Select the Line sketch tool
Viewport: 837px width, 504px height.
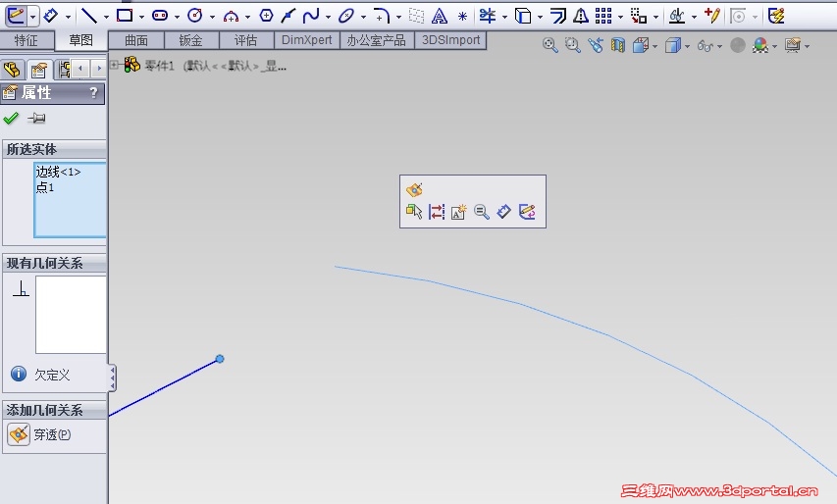89,16
